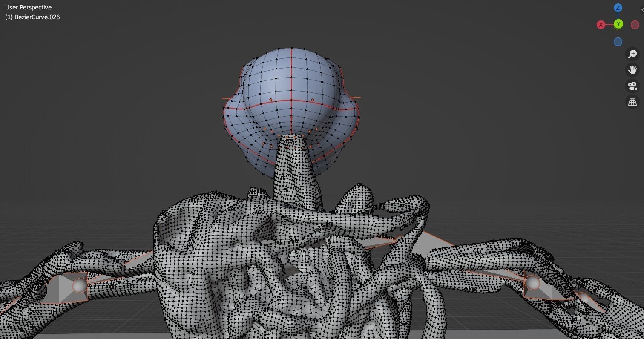644x339 pixels.
Task: Click the hollow red negative-X gizmo circle
Action: pos(634,24)
